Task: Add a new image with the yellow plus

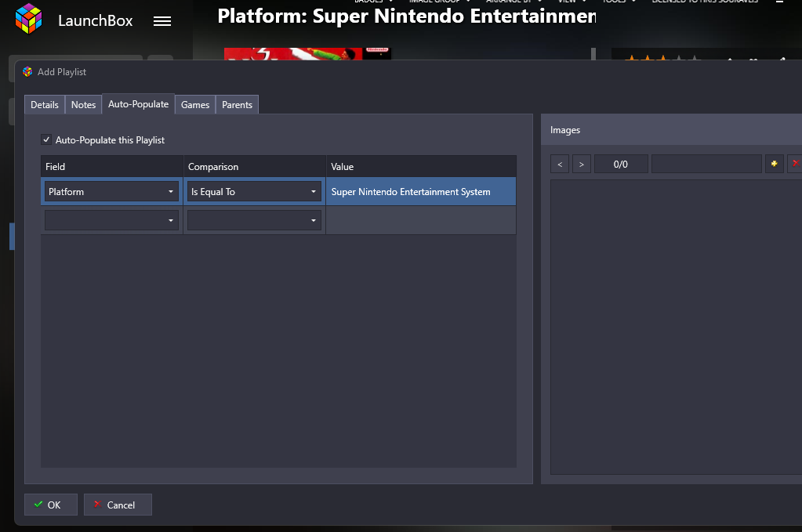Action: tap(774, 164)
